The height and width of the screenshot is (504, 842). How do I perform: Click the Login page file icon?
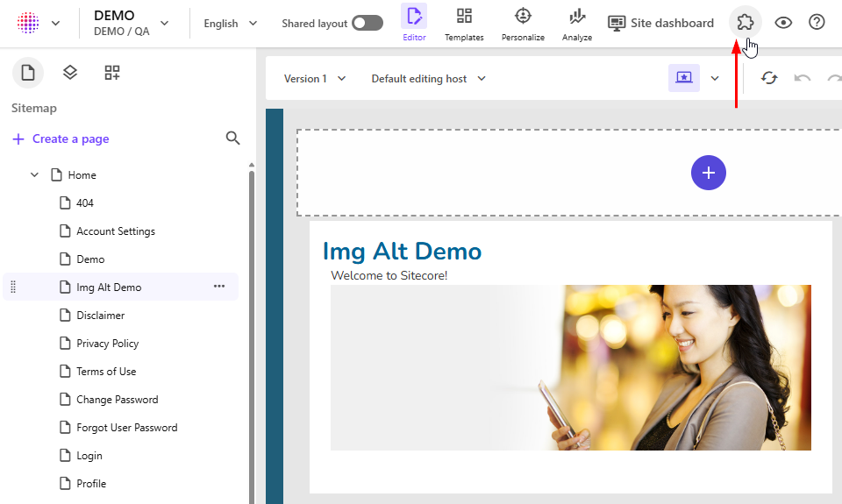65,456
